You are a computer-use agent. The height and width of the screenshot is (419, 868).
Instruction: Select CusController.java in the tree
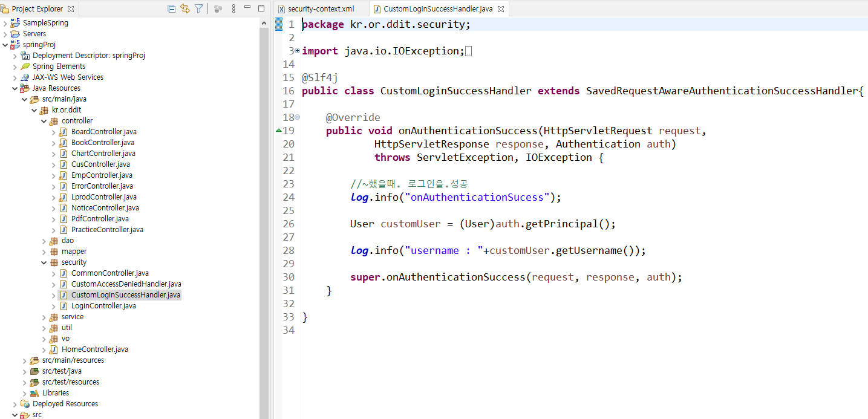click(x=100, y=164)
